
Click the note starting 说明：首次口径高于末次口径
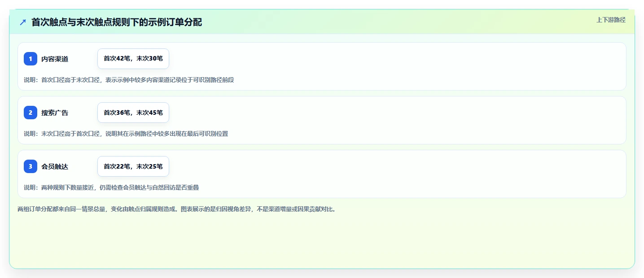tap(129, 80)
